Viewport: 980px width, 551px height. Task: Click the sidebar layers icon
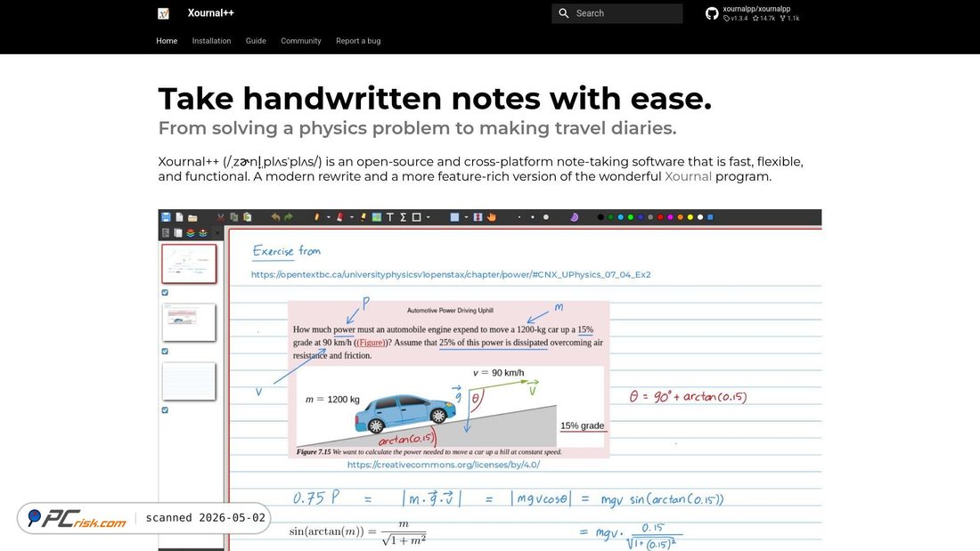pos(191,233)
